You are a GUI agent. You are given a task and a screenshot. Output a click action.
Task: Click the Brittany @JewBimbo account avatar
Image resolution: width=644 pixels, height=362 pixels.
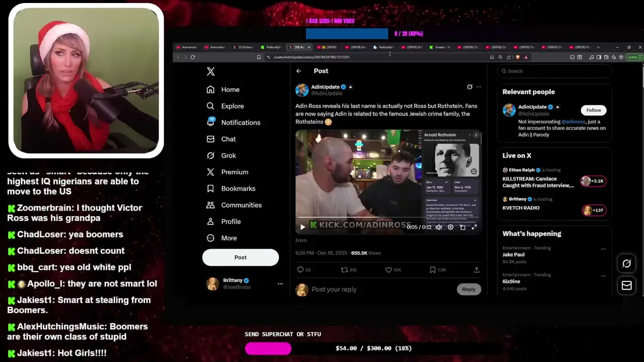(212, 284)
